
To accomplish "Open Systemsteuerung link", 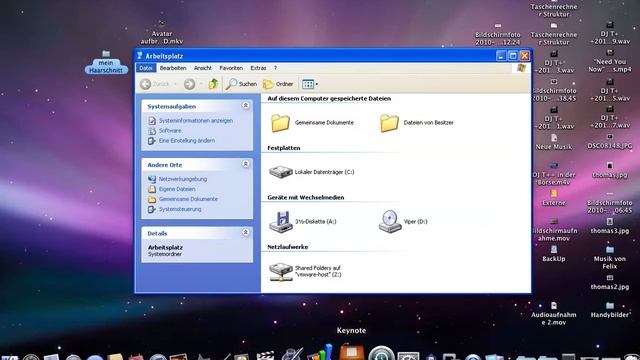I will (180, 209).
